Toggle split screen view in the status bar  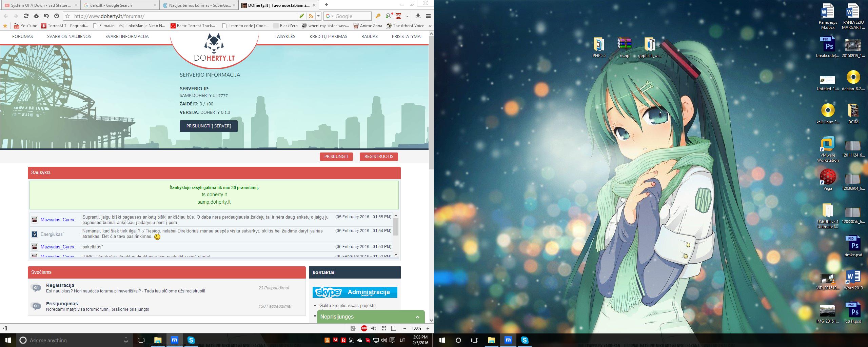click(394, 328)
